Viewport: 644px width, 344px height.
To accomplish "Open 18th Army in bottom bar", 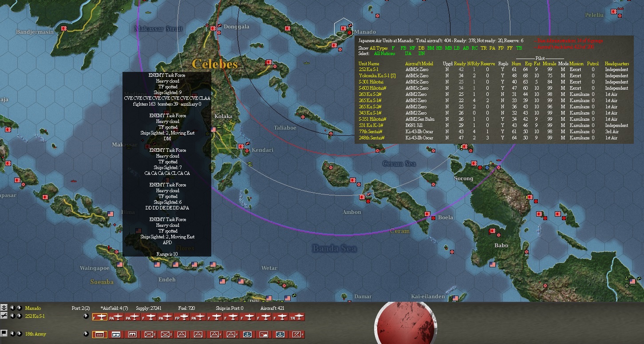I will click(36, 334).
